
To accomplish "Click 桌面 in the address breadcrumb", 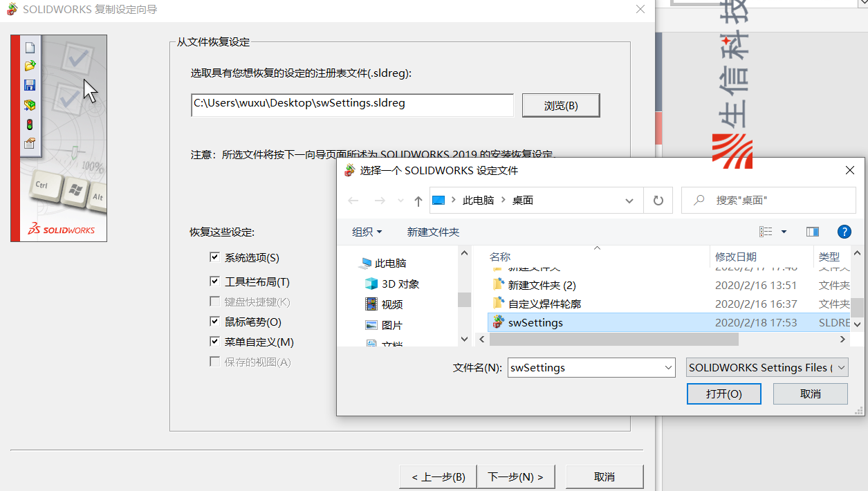I will coord(523,201).
